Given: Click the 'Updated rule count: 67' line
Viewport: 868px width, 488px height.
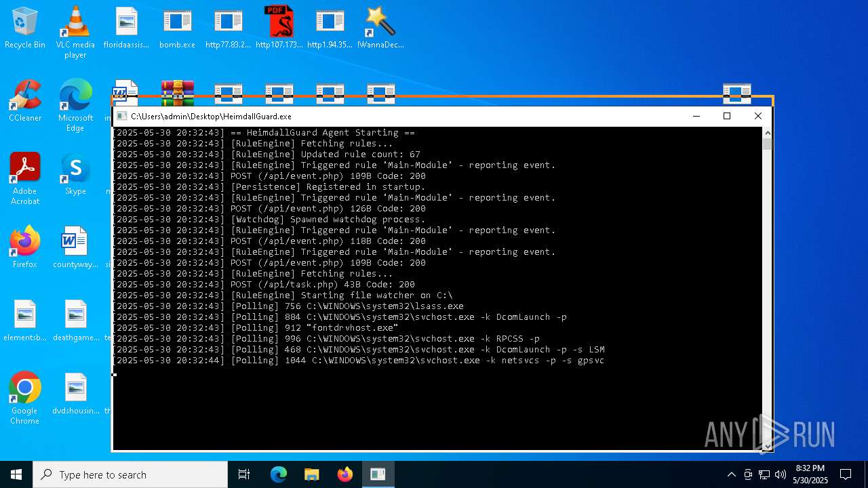Looking at the screenshot, I should (x=267, y=155).
